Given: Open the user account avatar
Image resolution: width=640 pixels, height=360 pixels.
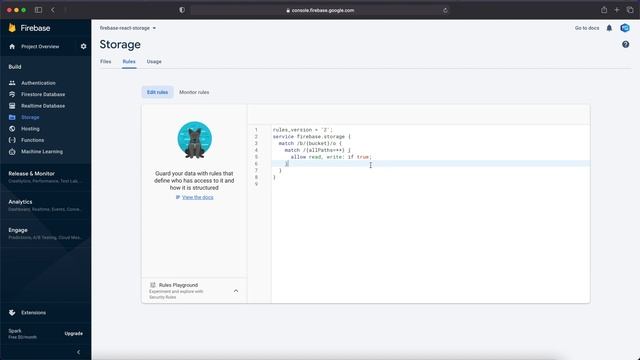Looking at the screenshot, I should [625, 28].
